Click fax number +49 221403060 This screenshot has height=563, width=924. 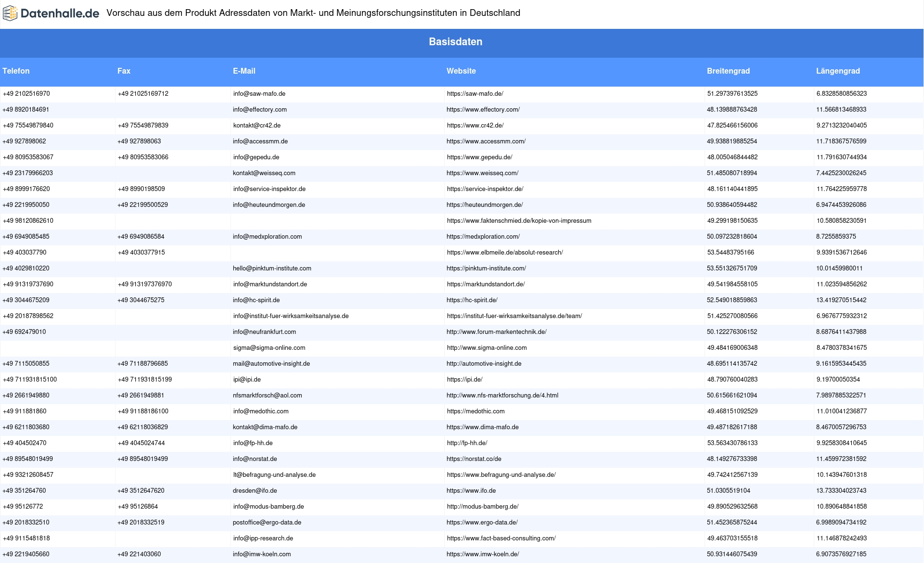139,554
